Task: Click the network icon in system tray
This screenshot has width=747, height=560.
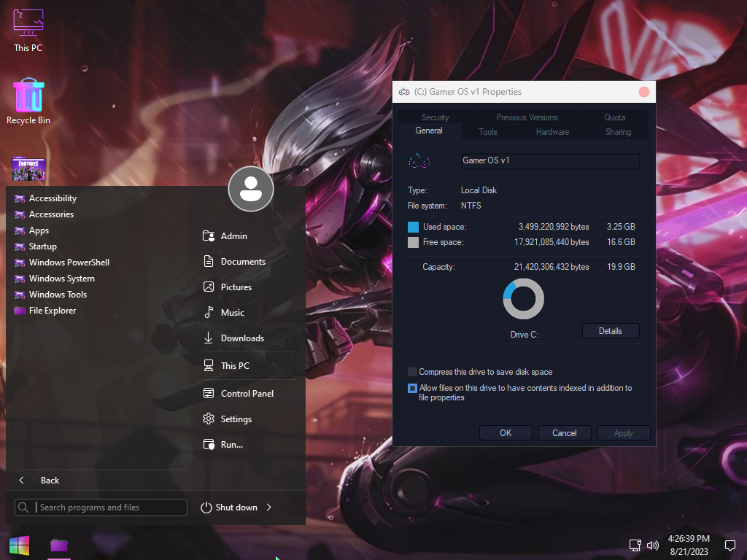Action: [635, 545]
